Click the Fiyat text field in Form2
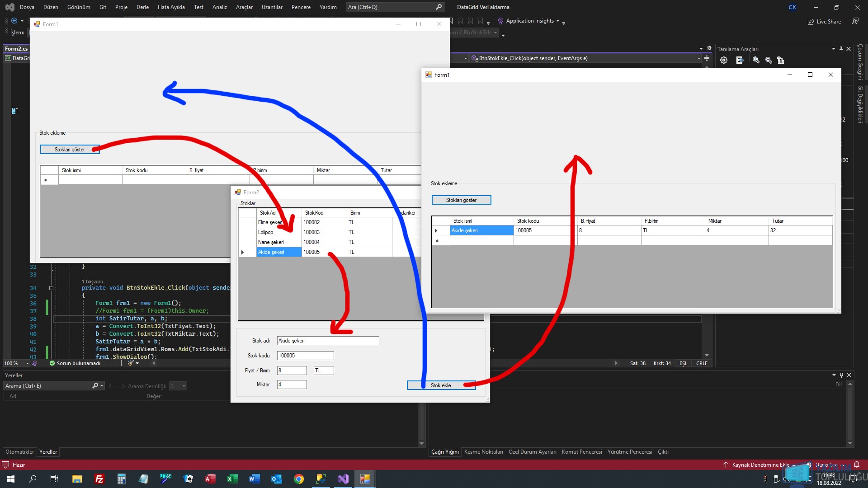 pyautogui.click(x=292, y=371)
